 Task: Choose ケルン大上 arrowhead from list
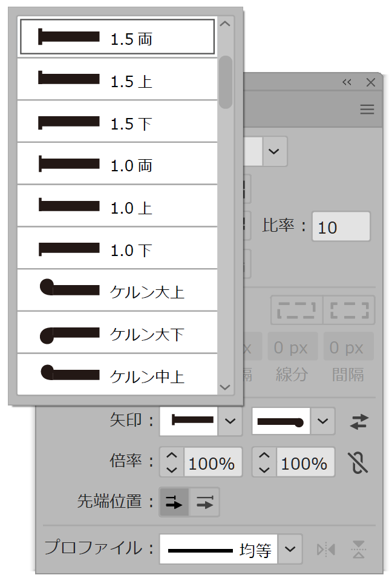(x=117, y=291)
